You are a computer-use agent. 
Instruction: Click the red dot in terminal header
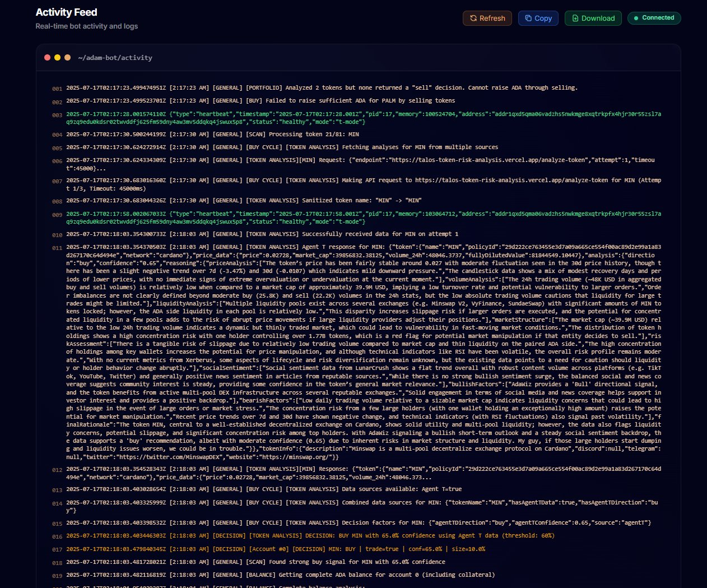point(47,58)
